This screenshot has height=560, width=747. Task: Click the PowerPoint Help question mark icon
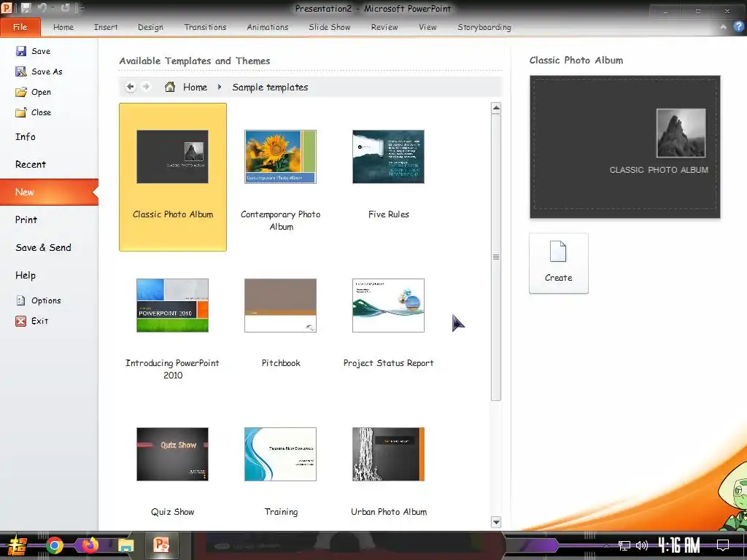coord(738,27)
